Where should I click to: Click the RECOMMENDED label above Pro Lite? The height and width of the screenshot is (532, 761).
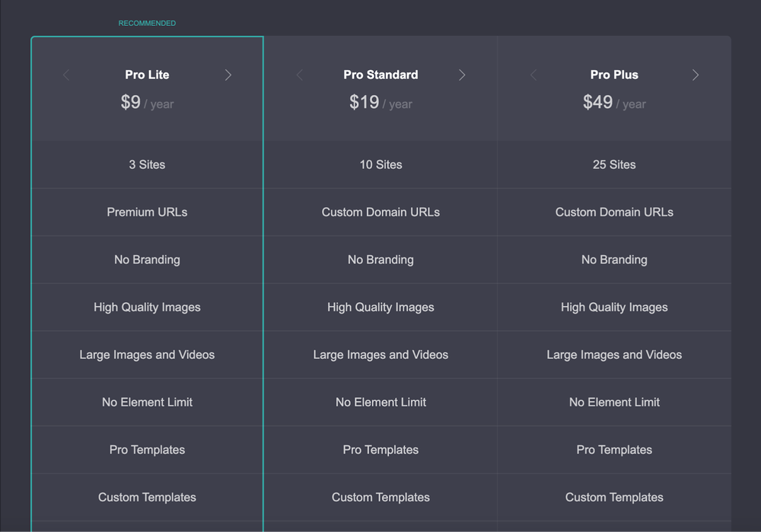[x=147, y=23]
